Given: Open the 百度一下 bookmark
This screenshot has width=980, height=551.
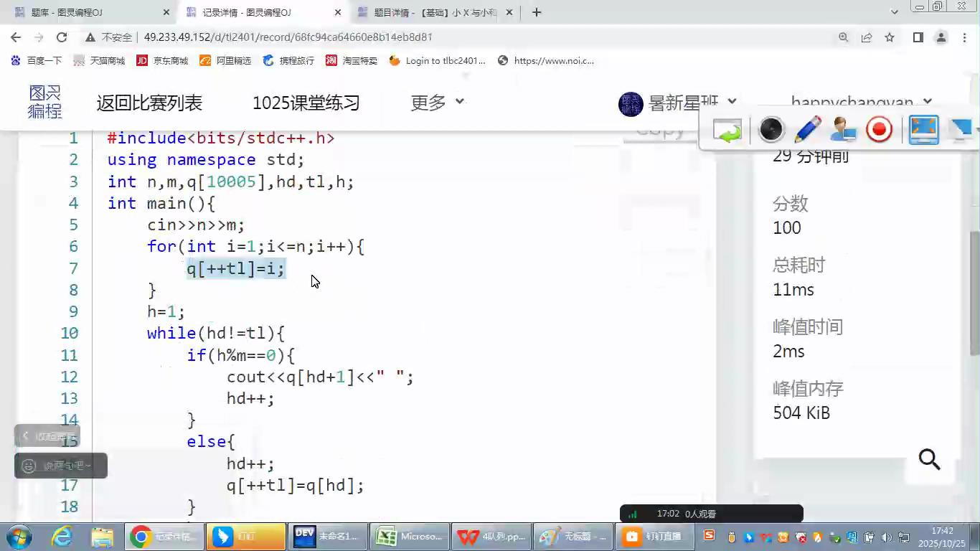Looking at the screenshot, I should [37, 61].
